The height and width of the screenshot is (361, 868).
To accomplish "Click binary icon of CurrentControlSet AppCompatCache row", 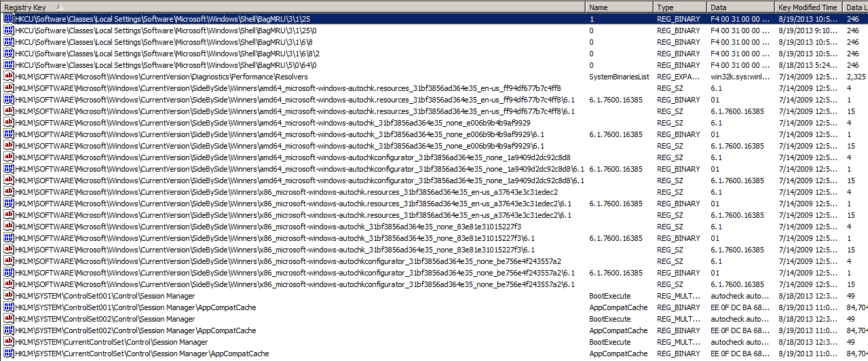I will 9,354.
